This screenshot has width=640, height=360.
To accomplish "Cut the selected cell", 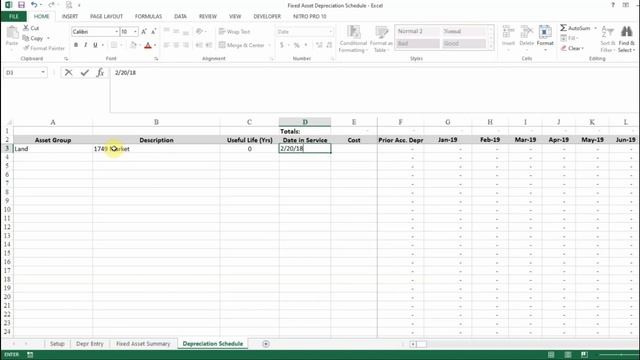I will (31, 28).
